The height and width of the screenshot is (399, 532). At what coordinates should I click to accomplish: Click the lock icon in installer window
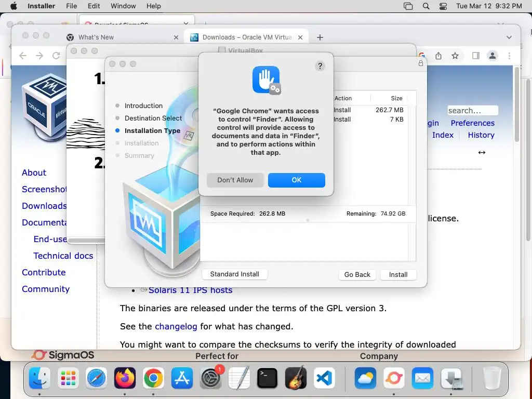pyautogui.click(x=421, y=63)
